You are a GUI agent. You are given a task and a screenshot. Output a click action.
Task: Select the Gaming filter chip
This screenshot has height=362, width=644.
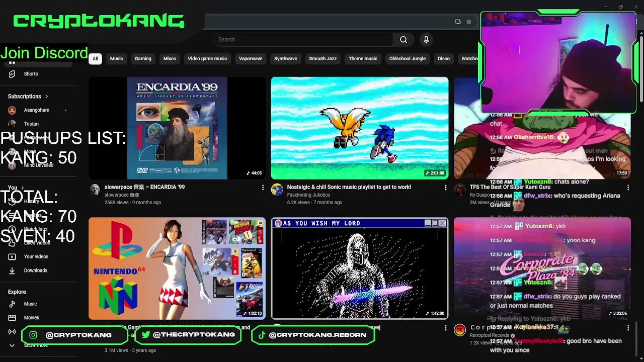(143, 59)
